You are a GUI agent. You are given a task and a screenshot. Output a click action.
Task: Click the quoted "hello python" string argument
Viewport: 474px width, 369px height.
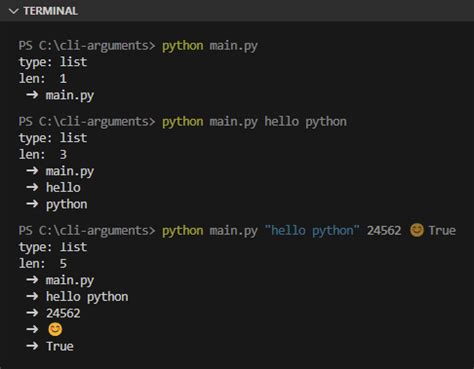point(312,231)
